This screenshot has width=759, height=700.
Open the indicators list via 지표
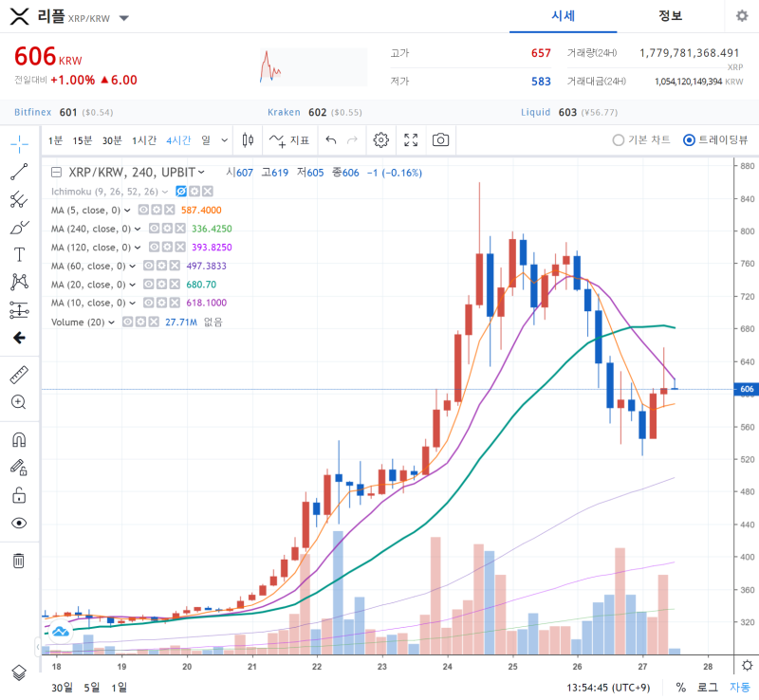299,139
